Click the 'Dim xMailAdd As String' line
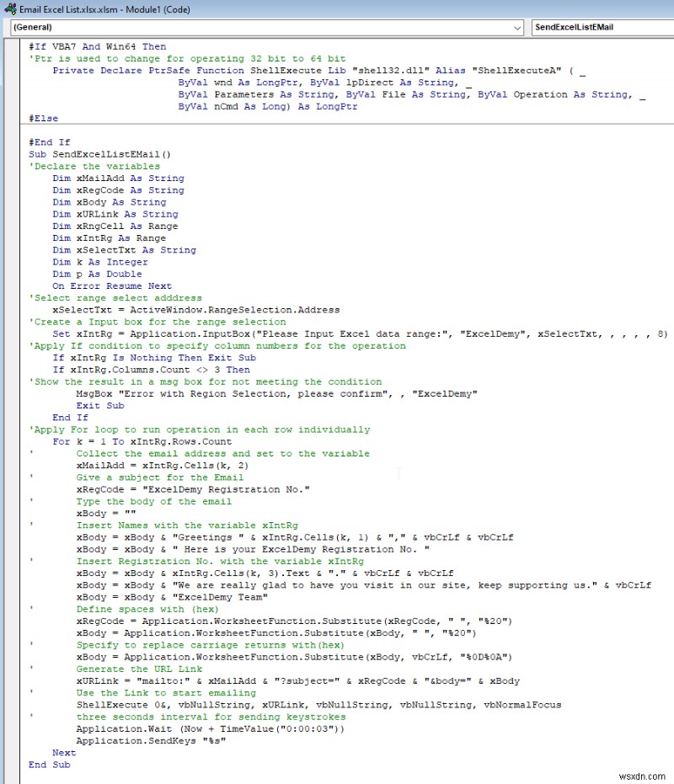 point(118,179)
